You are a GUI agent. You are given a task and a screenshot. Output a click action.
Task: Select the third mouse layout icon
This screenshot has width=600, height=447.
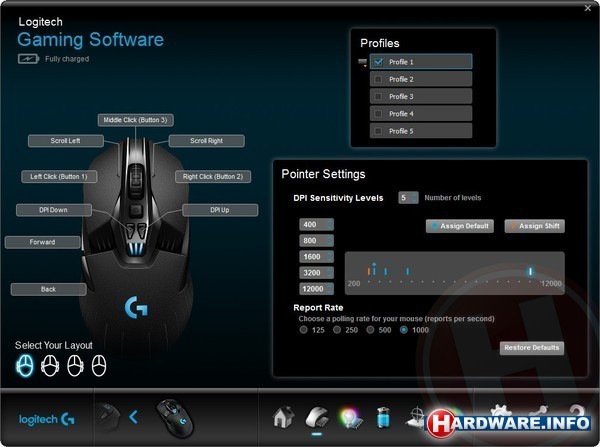75,365
